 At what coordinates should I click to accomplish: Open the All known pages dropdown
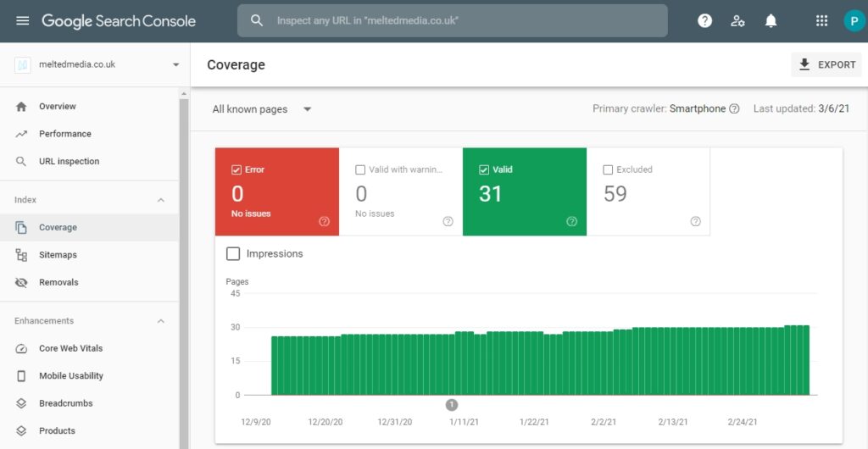pyautogui.click(x=262, y=109)
